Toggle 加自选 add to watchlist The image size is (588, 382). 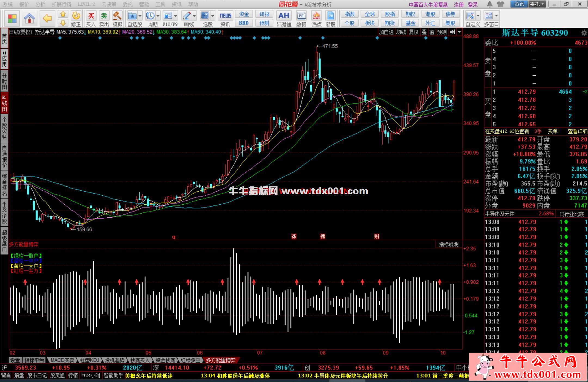386,32
